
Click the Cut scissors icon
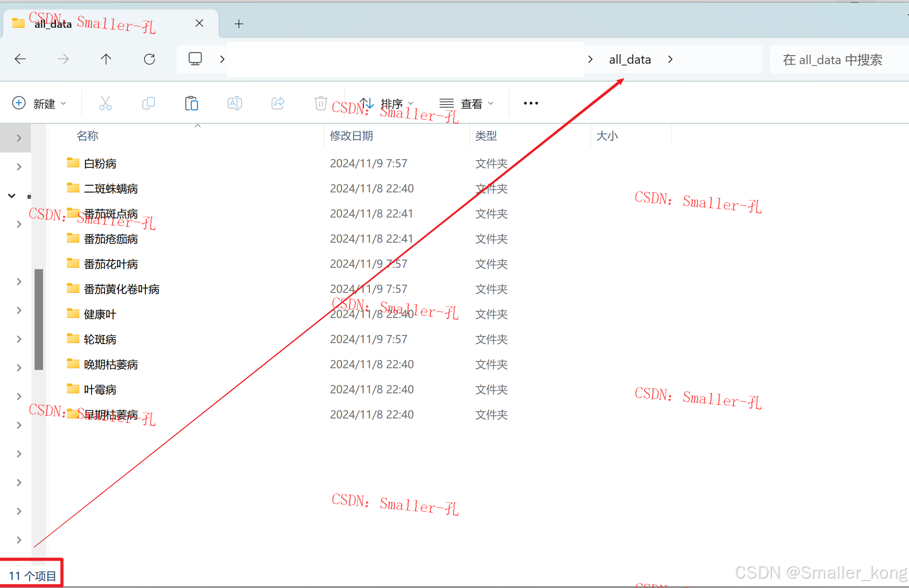[105, 104]
